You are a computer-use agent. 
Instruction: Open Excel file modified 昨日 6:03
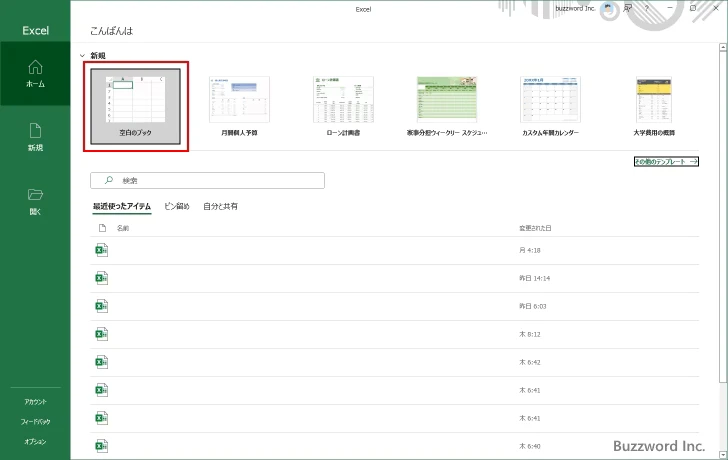[395, 306]
